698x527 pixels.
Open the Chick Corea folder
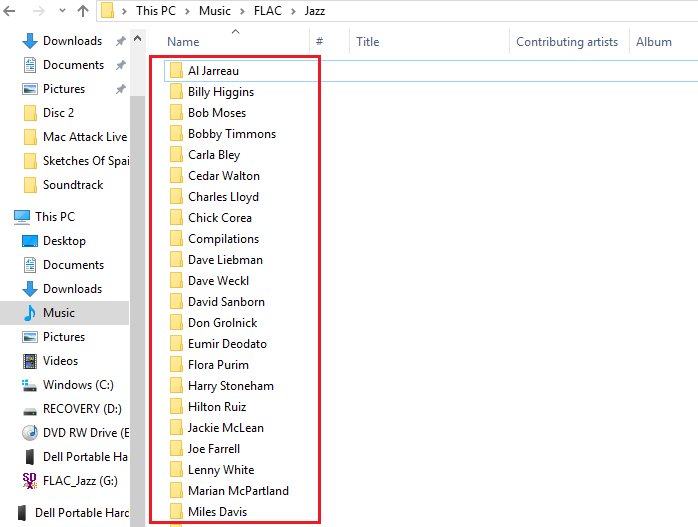click(x=219, y=218)
